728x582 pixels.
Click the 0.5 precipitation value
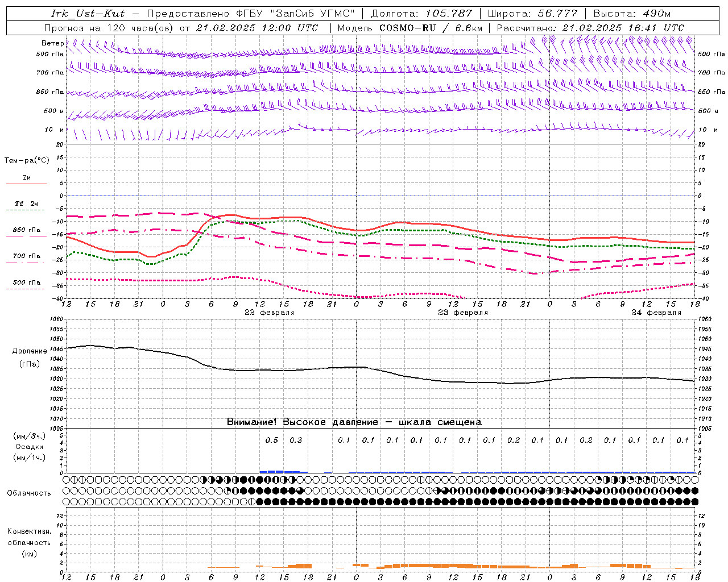tap(272, 440)
